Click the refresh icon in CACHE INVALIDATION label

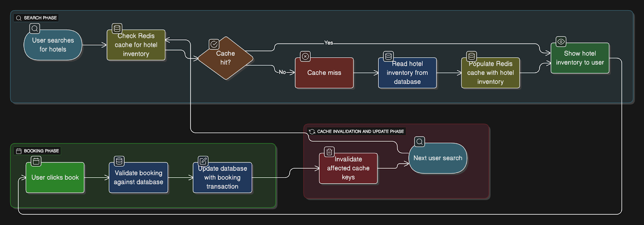click(x=312, y=132)
